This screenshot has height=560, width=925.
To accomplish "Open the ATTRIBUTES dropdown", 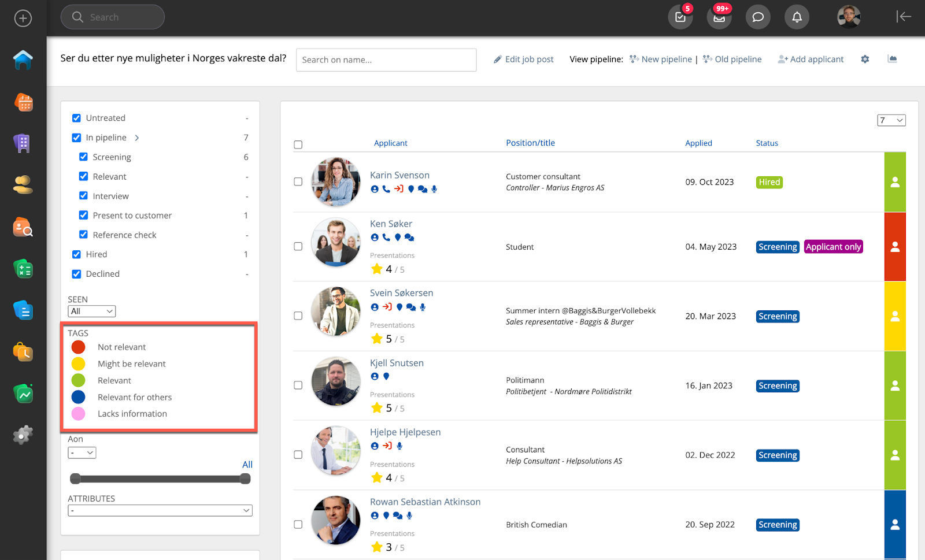I will pyautogui.click(x=160, y=511).
